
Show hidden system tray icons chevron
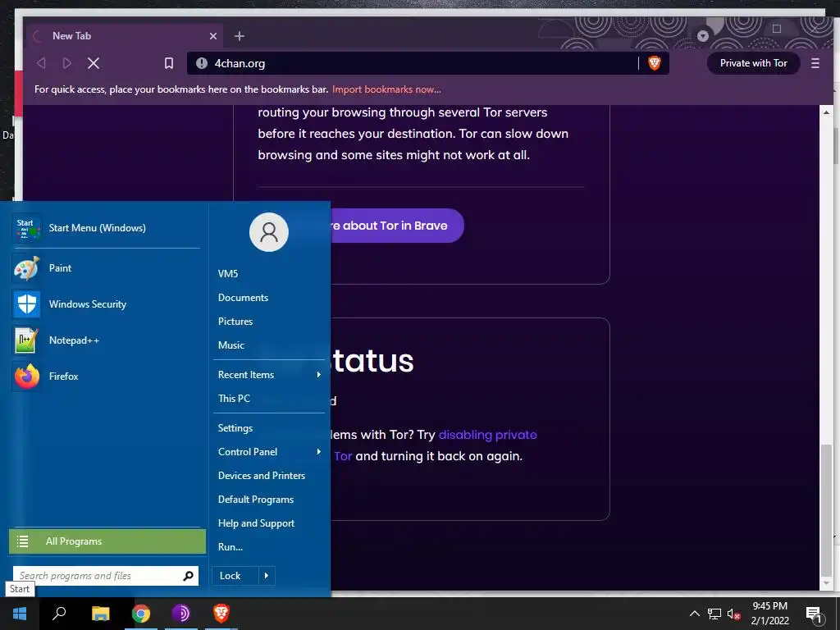pyautogui.click(x=694, y=614)
